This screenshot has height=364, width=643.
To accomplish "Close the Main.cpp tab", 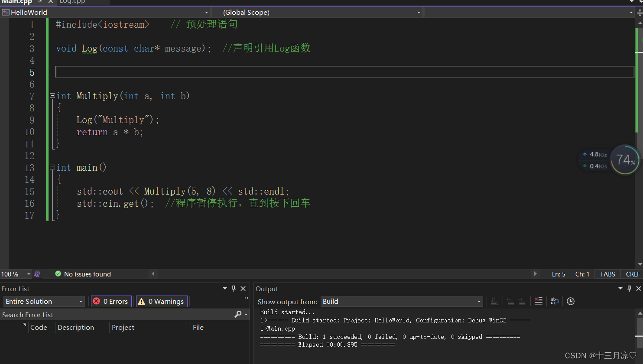I will tap(51, 2).
